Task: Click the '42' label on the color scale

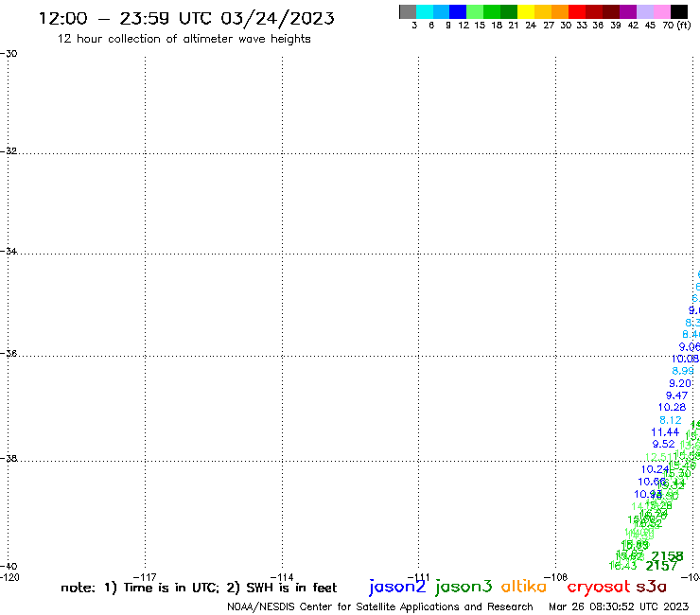Action: tap(633, 26)
